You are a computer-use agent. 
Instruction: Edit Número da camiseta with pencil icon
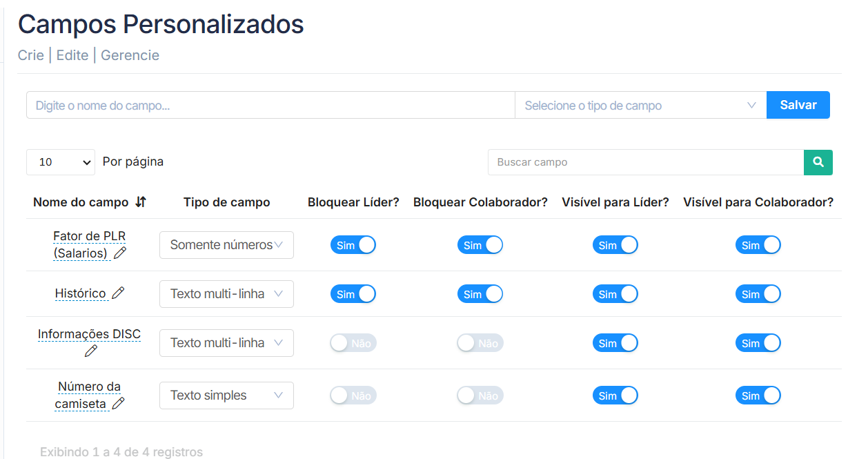pyautogui.click(x=118, y=404)
